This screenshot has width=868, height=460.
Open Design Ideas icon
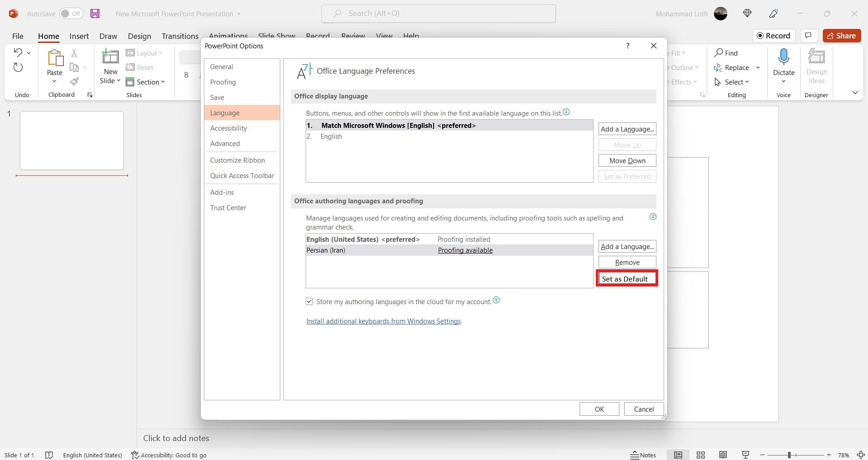816,56
